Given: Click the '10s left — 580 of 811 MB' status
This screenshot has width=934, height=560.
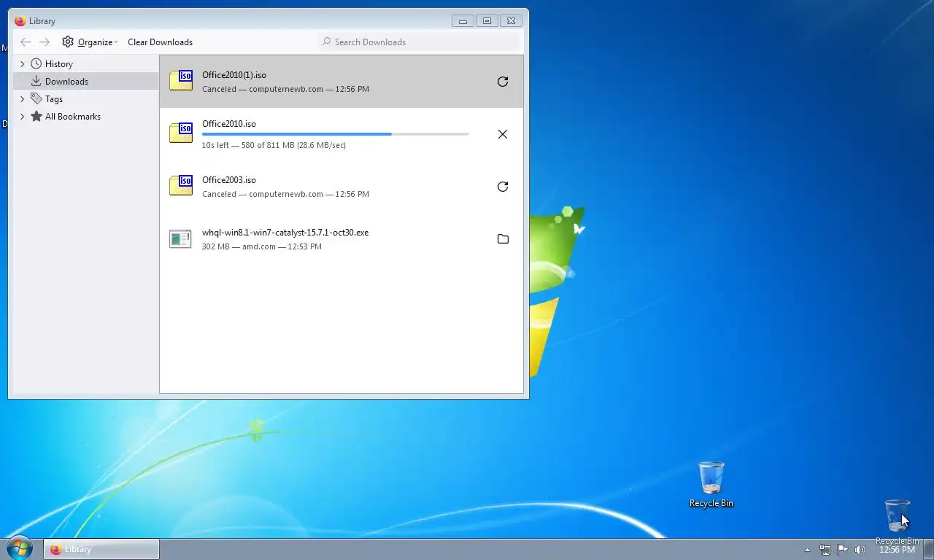Looking at the screenshot, I should 274,145.
